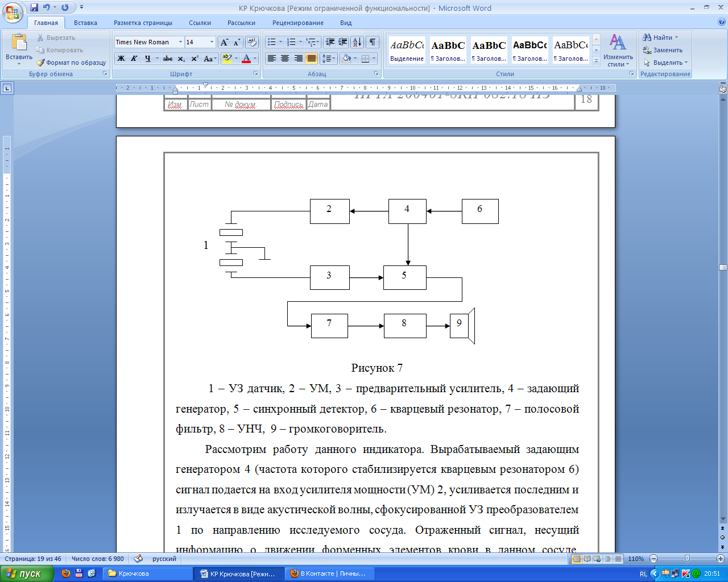
Task: Click the numbered list icon
Action: [291, 42]
